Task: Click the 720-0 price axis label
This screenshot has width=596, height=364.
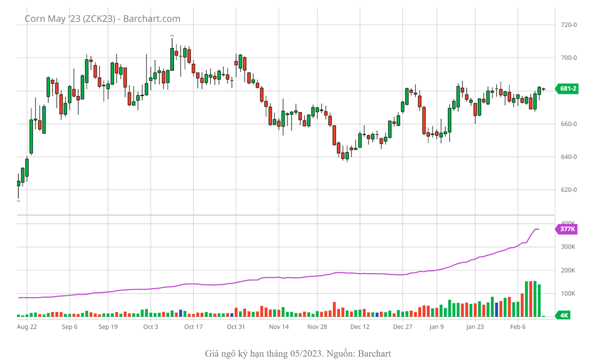Action: tap(568, 25)
